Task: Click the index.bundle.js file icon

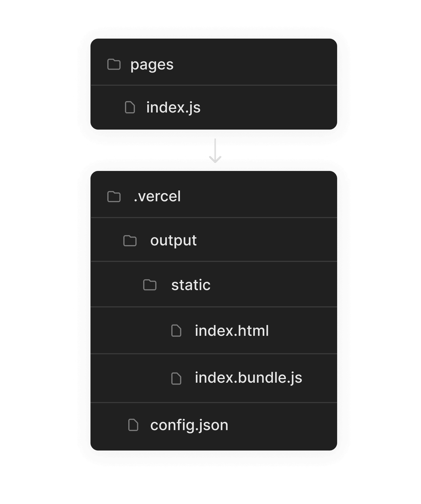Action: point(176,378)
